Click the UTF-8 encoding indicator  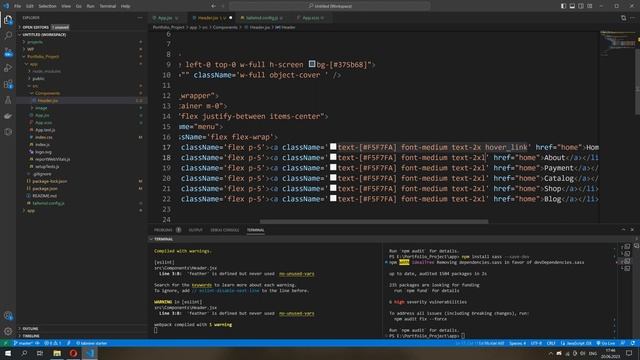(x=536, y=343)
